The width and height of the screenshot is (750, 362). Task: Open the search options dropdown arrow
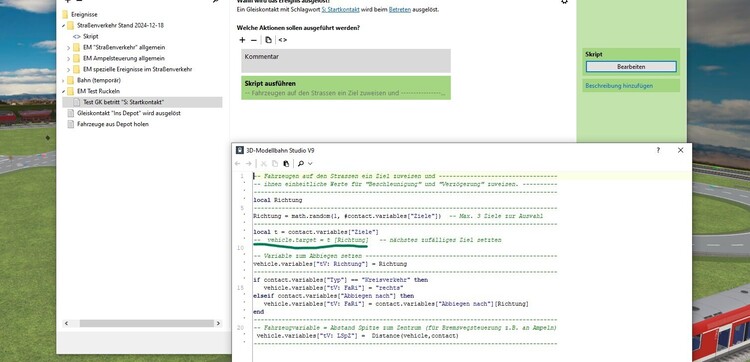310,164
